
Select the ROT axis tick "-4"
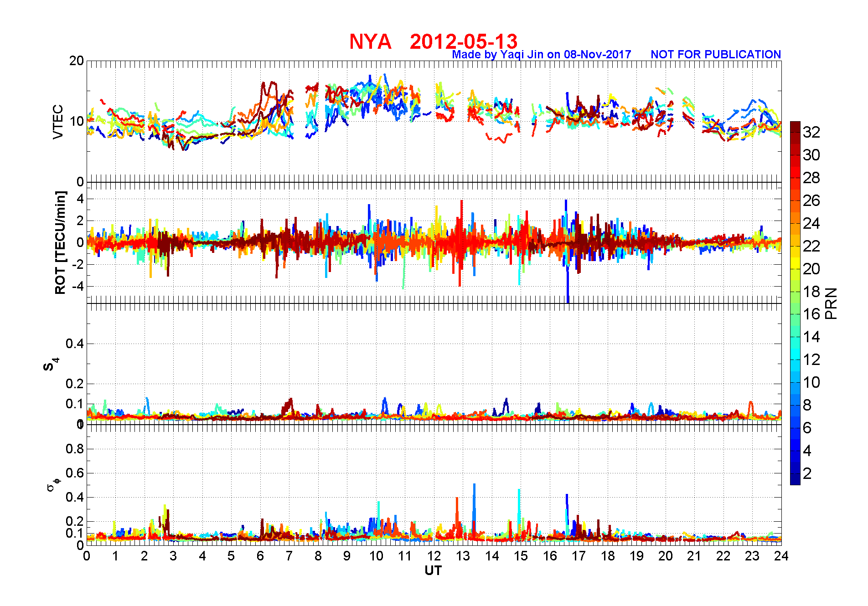(77, 287)
